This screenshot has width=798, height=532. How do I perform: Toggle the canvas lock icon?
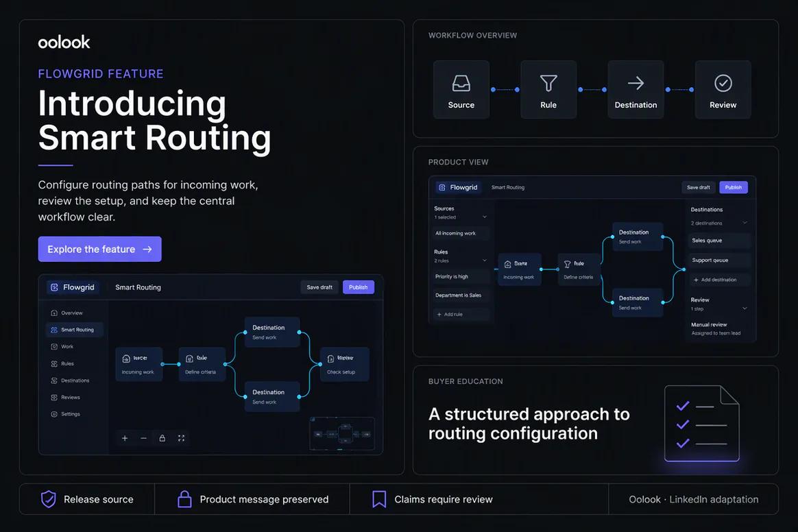click(x=162, y=438)
